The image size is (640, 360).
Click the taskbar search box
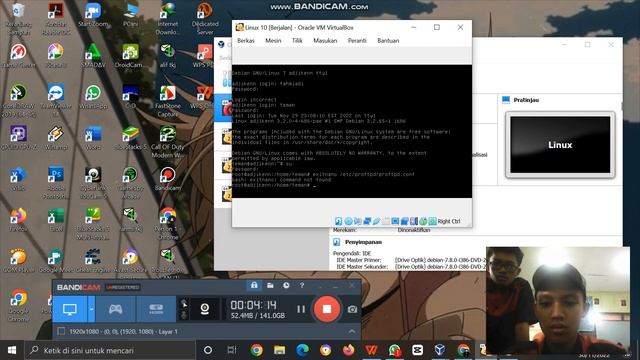110,350
